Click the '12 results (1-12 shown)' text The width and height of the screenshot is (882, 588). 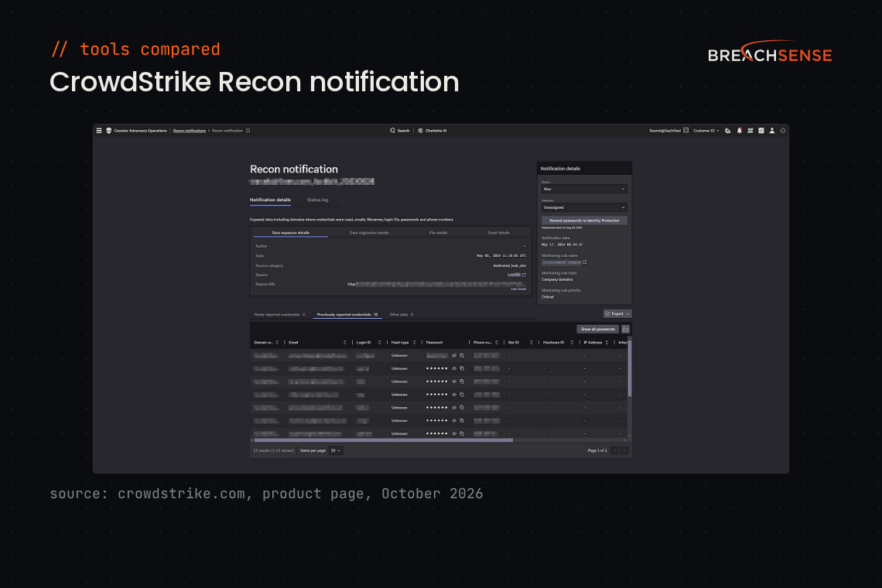pos(273,451)
